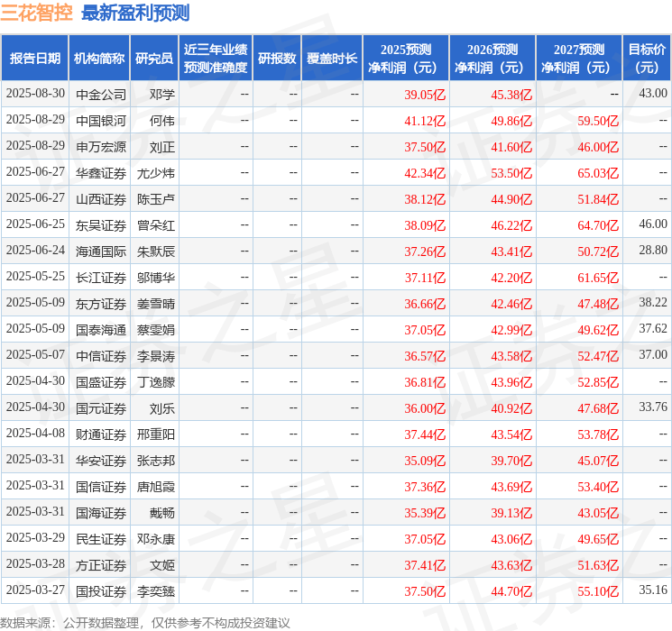Select the 目标价 column header
Image resolution: width=672 pixels, height=631 pixels.
(x=647, y=58)
